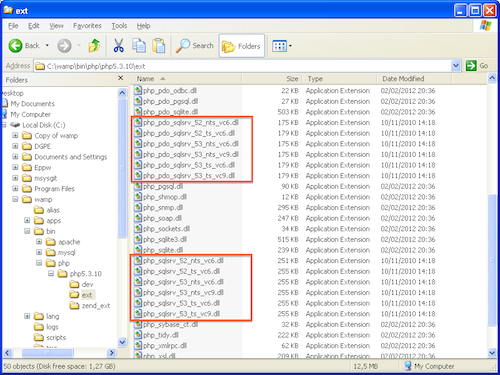Screen dimensions: 500x375
Task: Select php_pdo_pgsql.dll file icon
Action: pyautogui.click(x=138, y=101)
